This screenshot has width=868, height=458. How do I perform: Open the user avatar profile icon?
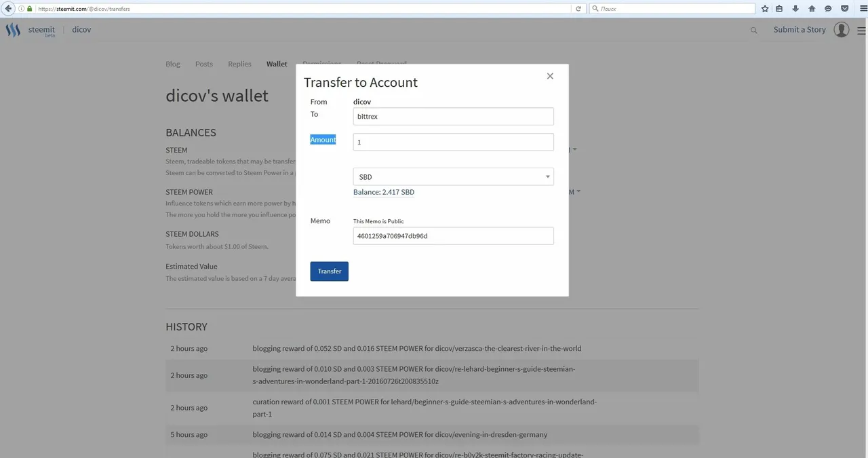[x=842, y=30]
